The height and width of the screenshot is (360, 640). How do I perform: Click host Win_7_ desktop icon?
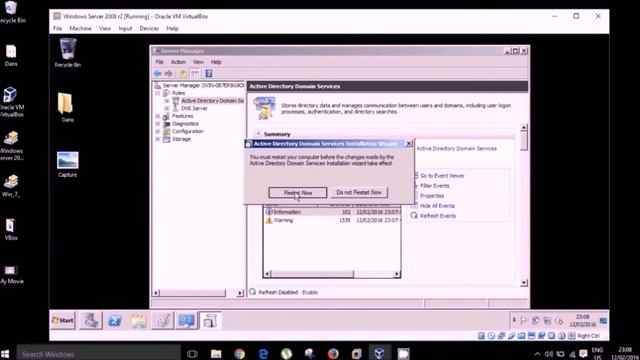(x=11, y=186)
